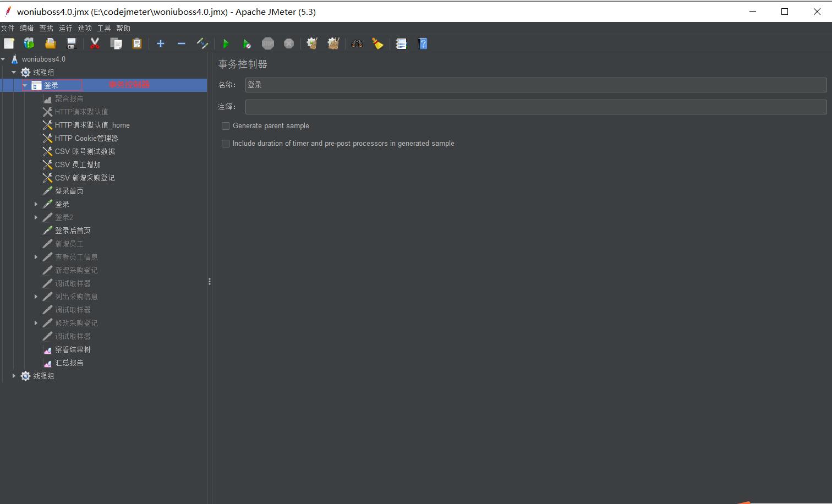Open the 帮助 menu
This screenshot has width=832, height=504.
click(x=123, y=28)
